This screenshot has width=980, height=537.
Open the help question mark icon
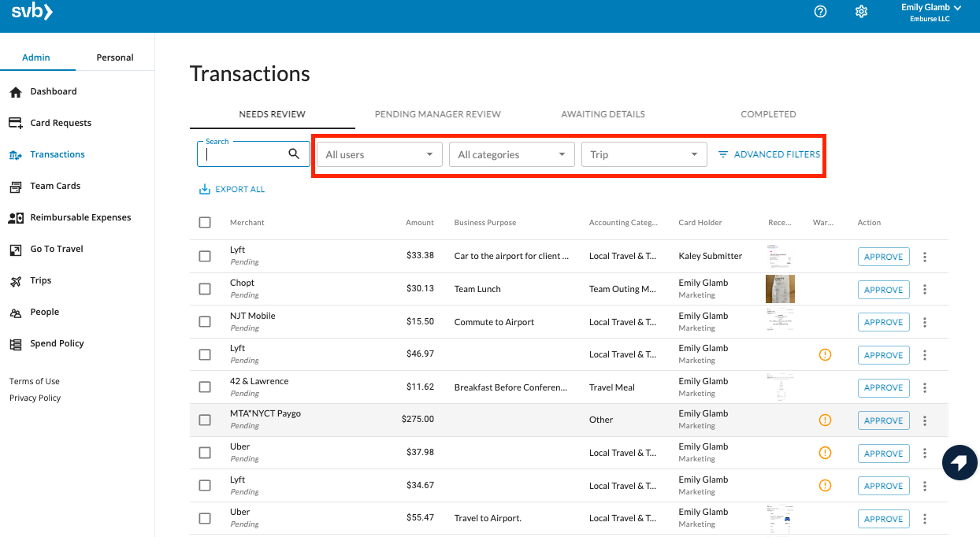(820, 12)
